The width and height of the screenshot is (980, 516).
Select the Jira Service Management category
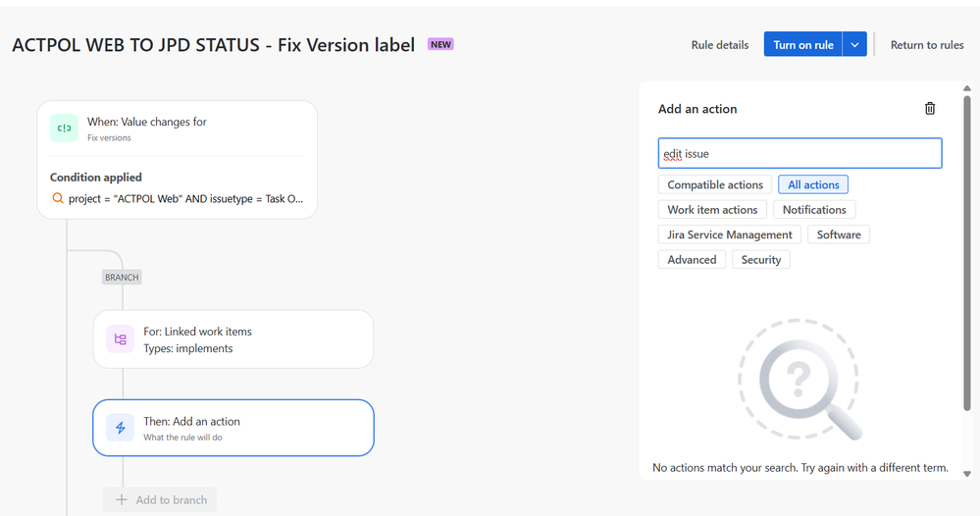coord(730,234)
